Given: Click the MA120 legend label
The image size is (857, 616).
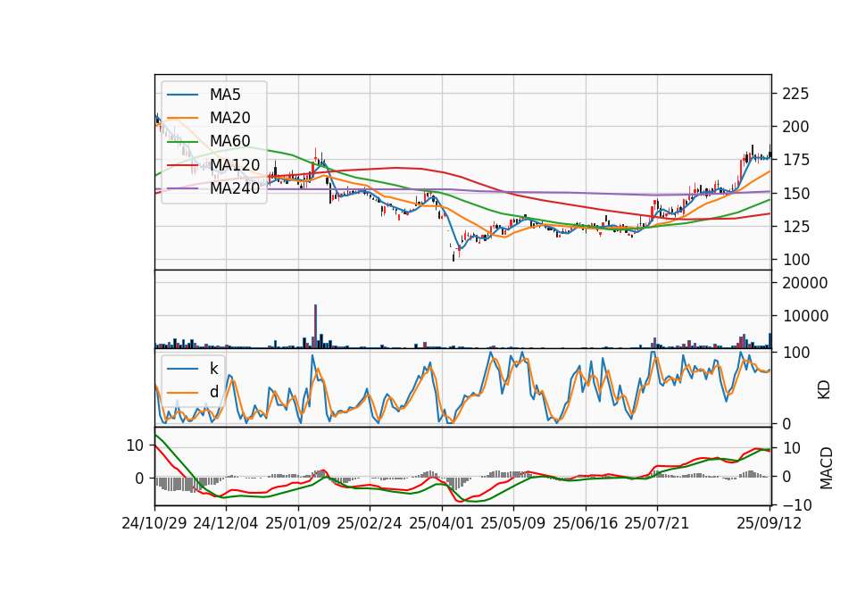Looking at the screenshot, I should [x=235, y=164].
